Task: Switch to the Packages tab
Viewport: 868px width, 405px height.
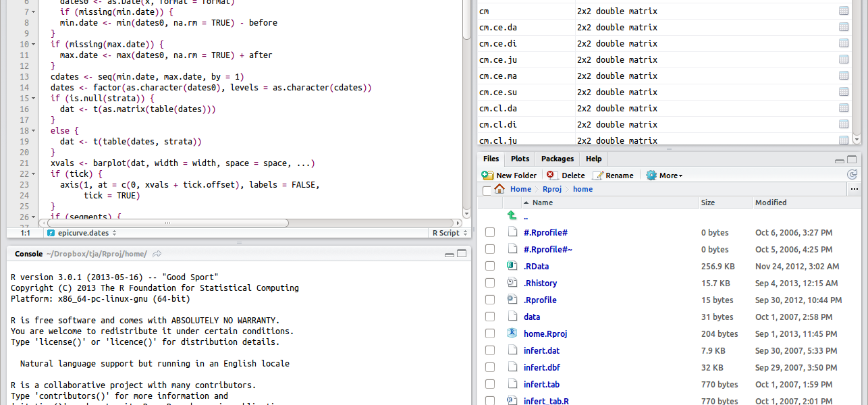Action: coord(558,159)
